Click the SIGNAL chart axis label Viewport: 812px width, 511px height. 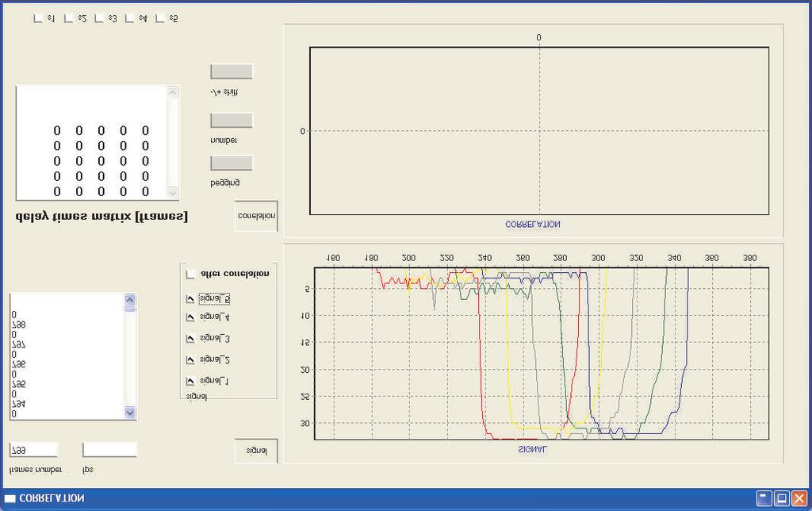[532, 449]
